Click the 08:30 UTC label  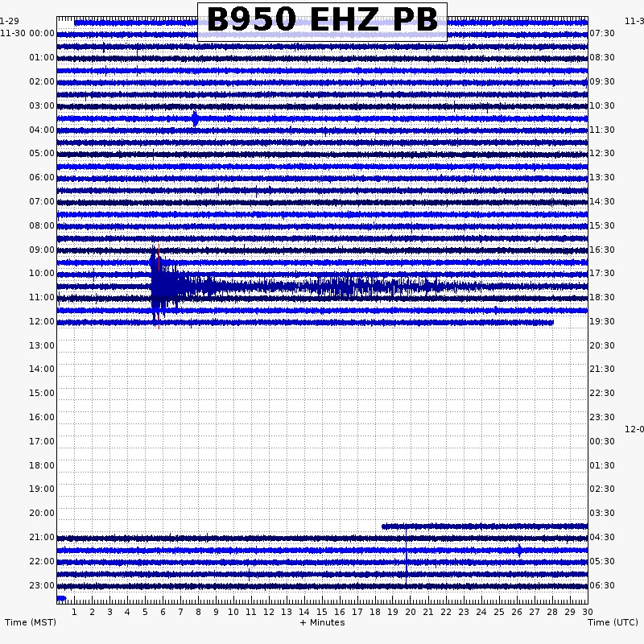602,57
